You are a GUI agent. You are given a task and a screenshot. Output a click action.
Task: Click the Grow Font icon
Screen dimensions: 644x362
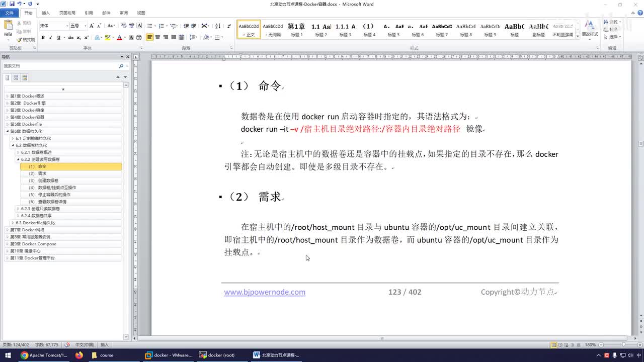coord(92,26)
